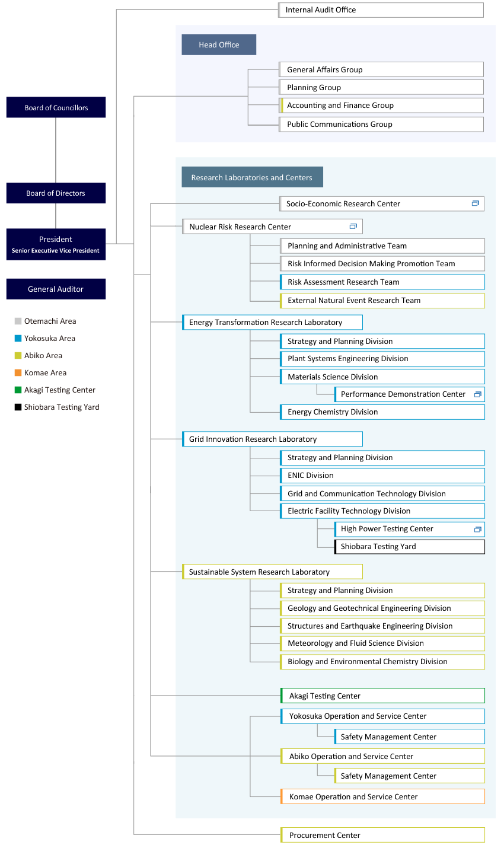Open the Socio-Economic Research Center external link icon
This screenshot has width=504, height=848.
click(x=475, y=203)
